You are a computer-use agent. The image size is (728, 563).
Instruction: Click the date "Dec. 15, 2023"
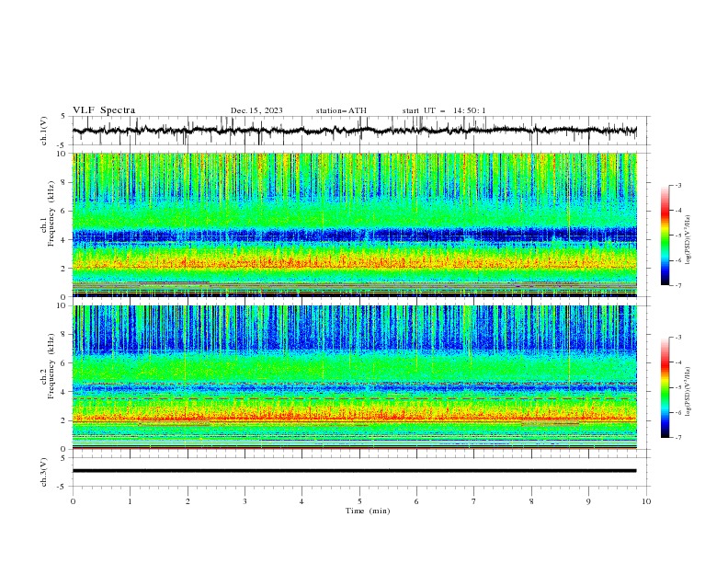256,110
